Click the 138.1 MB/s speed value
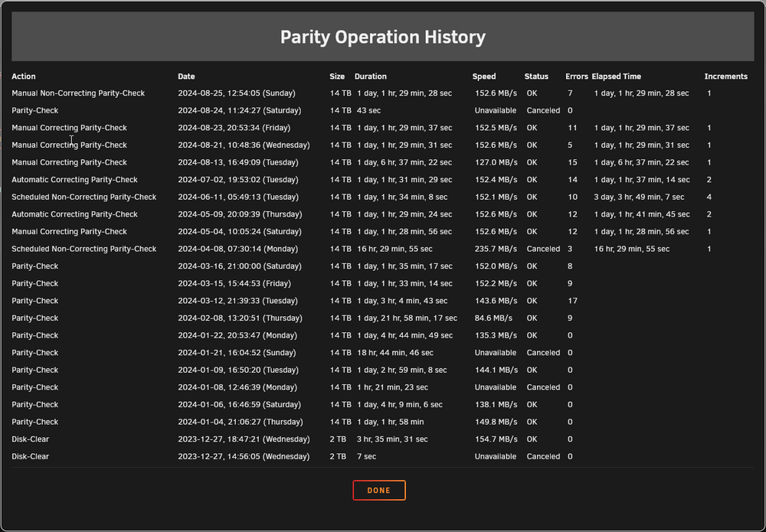Image resolution: width=766 pixels, height=532 pixels. pyautogui.click(x=496, y=405)
